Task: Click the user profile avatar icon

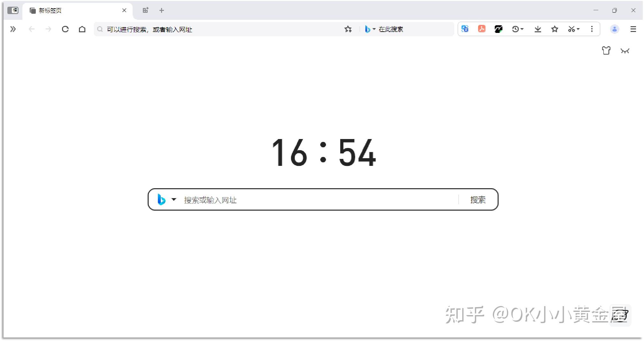Action: [615, 29]
